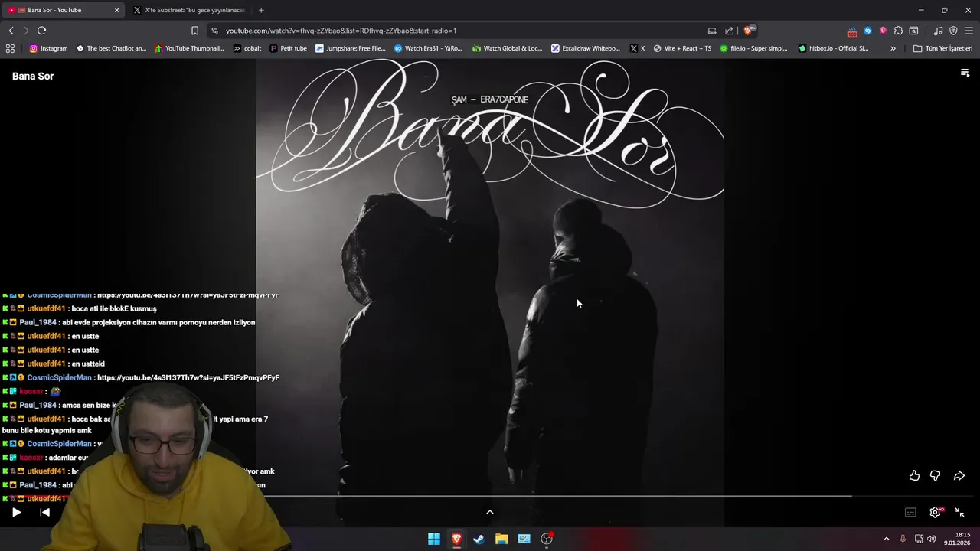This screenshot has width=980, height=551.
Task: Go back in browser history
Action: pos(11,31)
